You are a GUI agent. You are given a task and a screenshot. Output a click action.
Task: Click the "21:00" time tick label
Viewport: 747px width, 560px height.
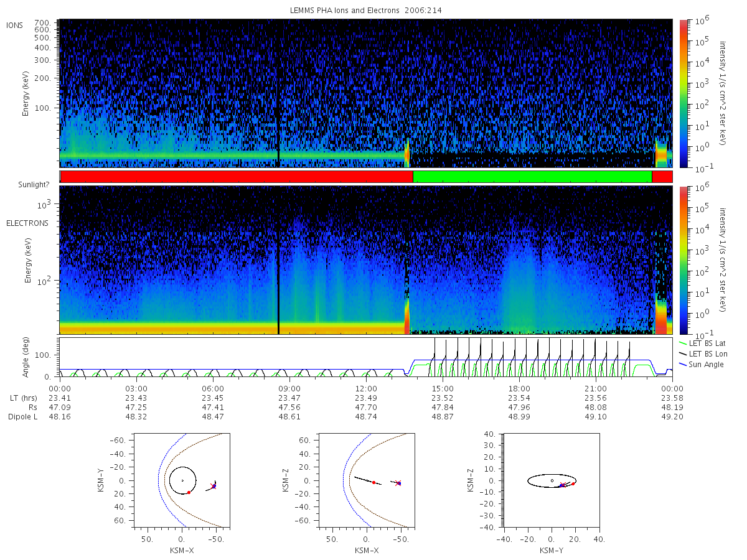596,389
